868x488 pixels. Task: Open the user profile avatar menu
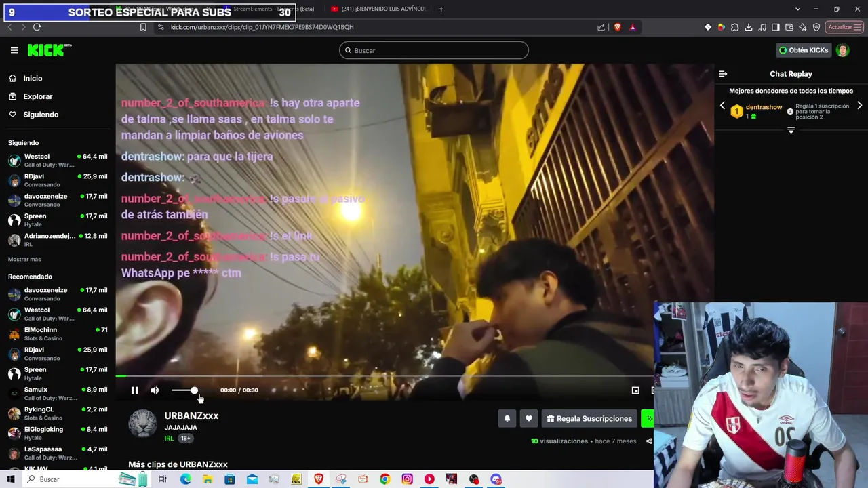(x=843, y=50)
